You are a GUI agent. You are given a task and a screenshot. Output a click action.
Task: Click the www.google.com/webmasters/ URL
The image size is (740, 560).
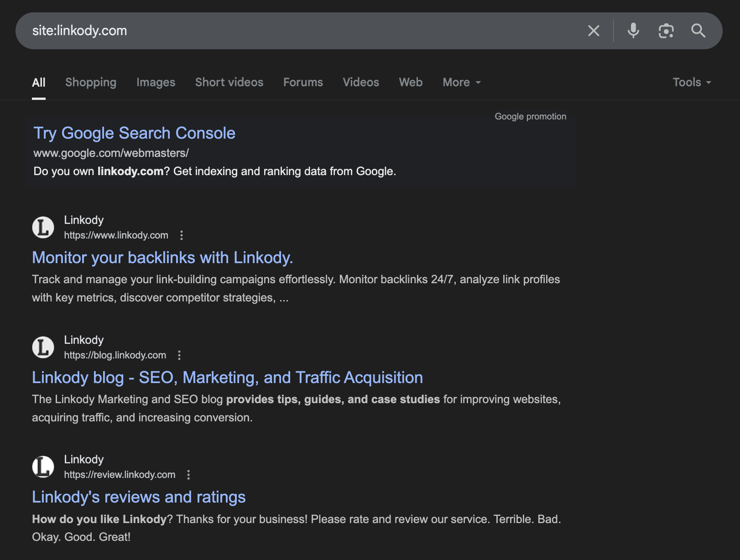tap(111, 153)
